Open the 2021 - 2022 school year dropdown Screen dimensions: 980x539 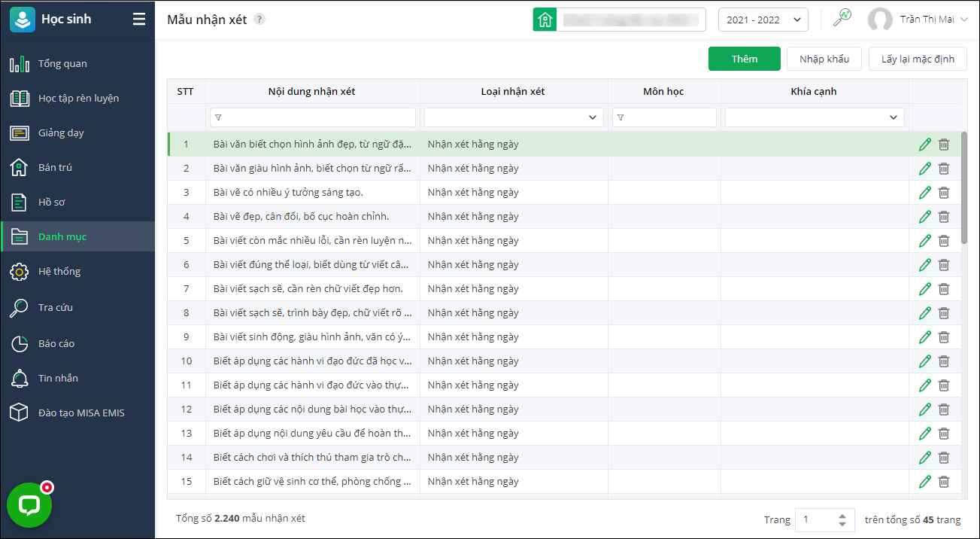pos(763,20)
